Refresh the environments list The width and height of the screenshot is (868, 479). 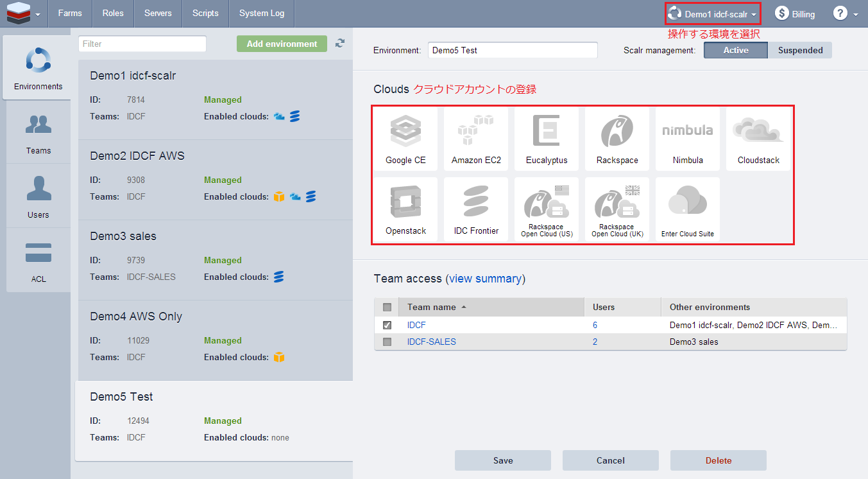(340, 43)
